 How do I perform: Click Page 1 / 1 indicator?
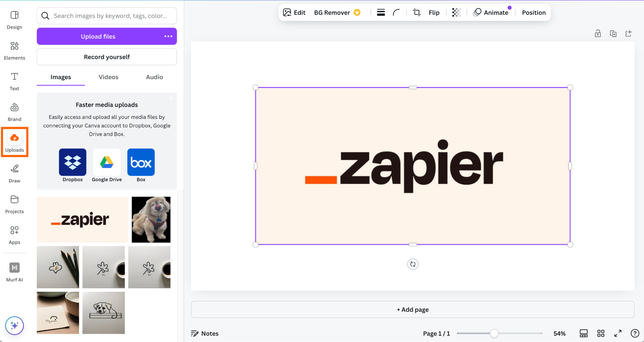[x=436, y=333]
